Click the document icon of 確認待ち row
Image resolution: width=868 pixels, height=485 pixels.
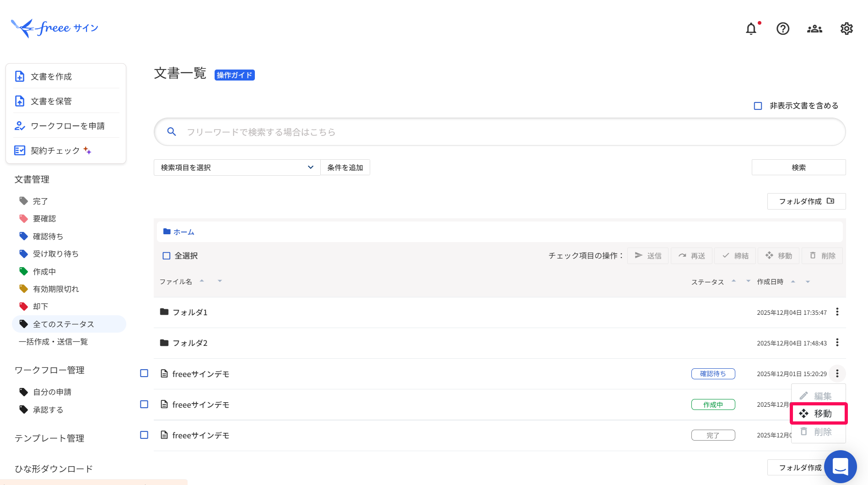164,374
